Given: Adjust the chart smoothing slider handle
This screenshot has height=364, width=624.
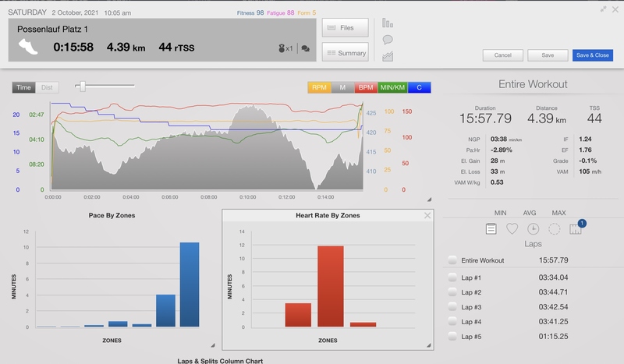Looking at the screenshot, I should tap(83, 87).
